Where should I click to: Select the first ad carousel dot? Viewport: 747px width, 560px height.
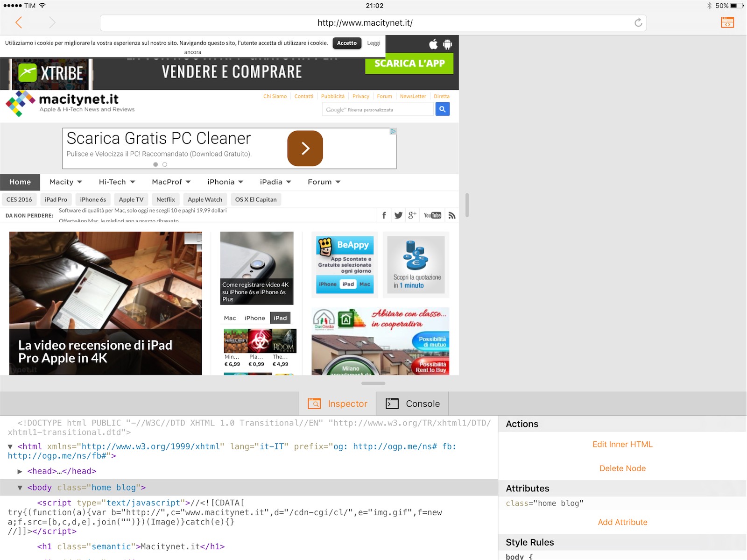(x=155, y=164)
